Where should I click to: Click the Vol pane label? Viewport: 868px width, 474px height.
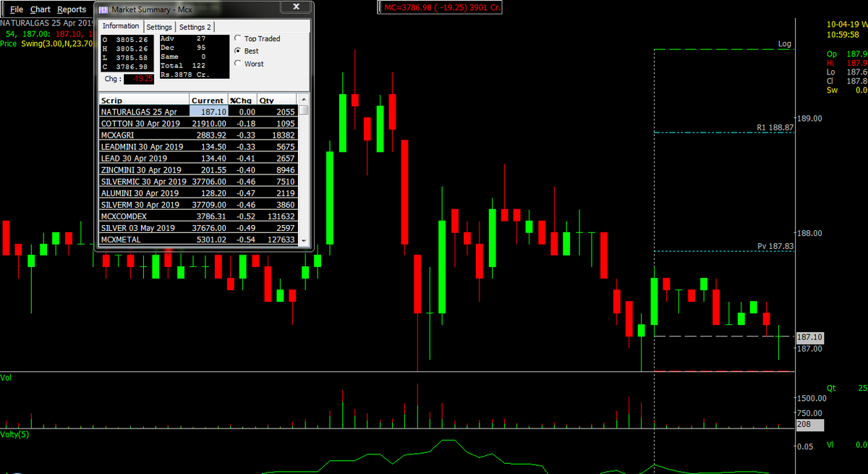click(x=6, y=378)
